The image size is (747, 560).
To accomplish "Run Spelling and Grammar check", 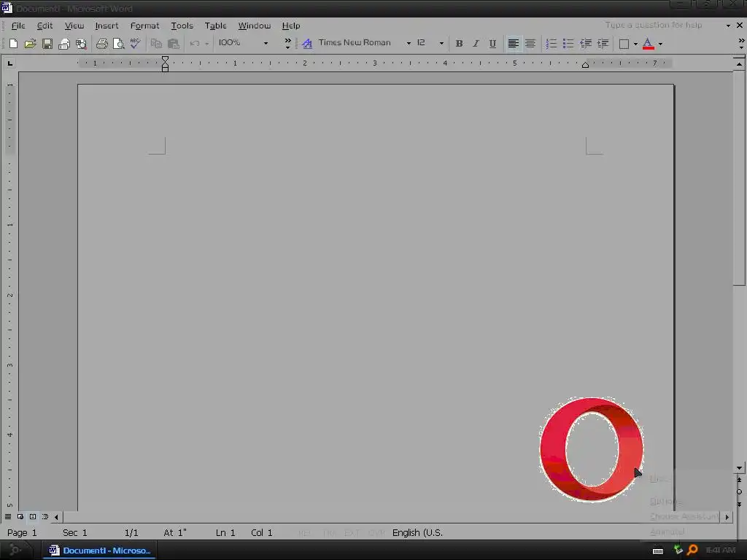I will [x=135, y=43].
